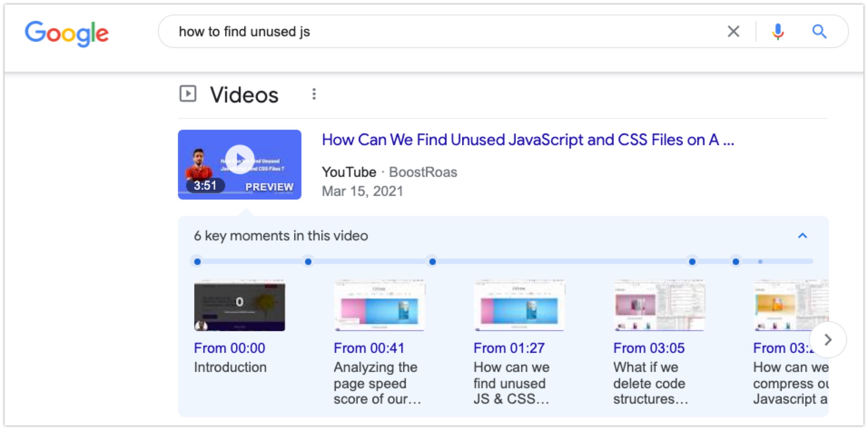Image resolution: width=868 pixels, height=430 pixels.
Task: Jump to the third timeline dot at 01:27
Action: (432, 262)
